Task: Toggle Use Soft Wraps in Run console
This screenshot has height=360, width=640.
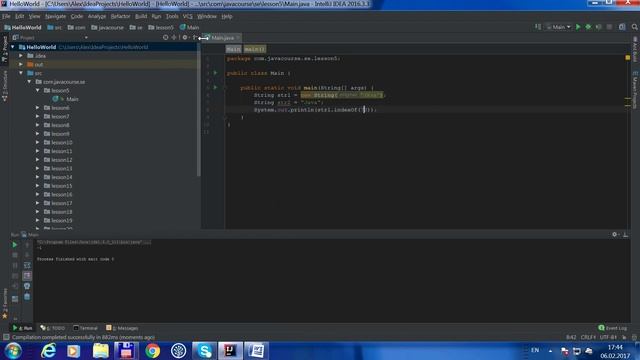Action: tap(27, 266)
